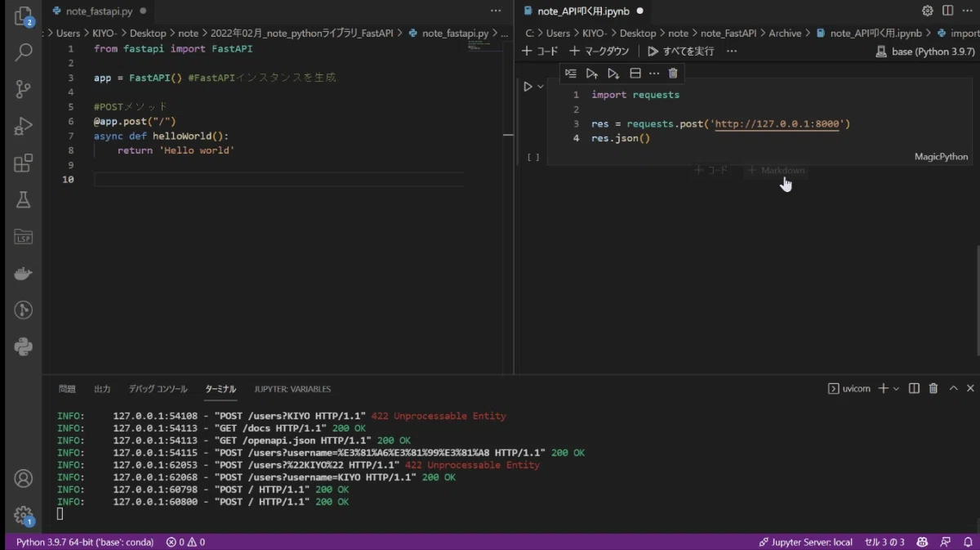Open the Python view in activity bar
Image resolution: width=980 pixels, height=550 pixels.
(x=24, y=347)
